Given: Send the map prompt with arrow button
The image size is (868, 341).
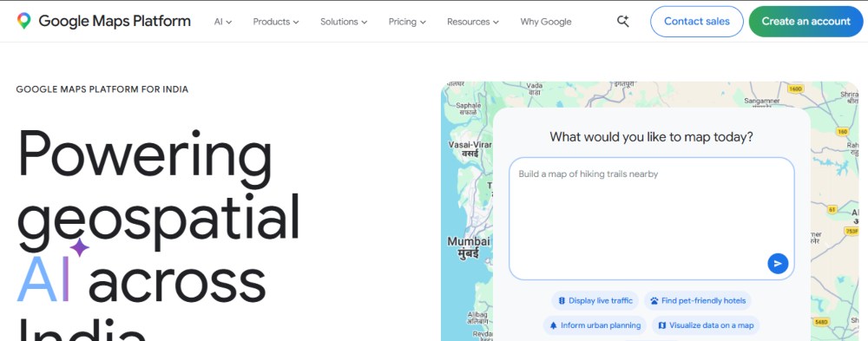Looking at the screenshot, I should [x=778, y=264].
